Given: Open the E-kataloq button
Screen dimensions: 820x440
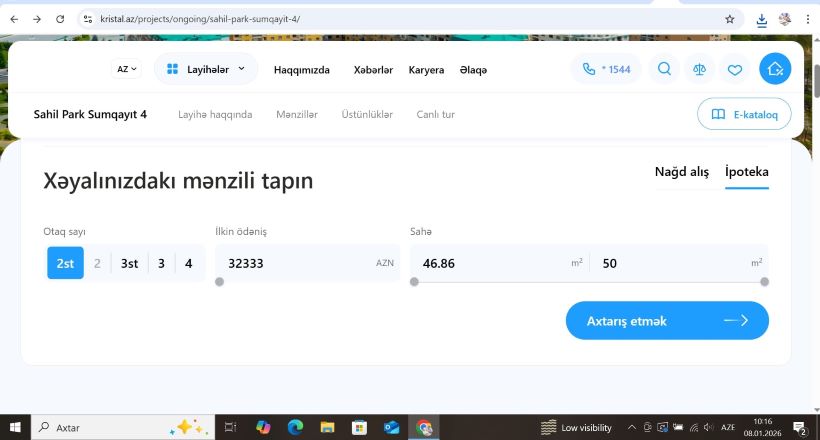Looking at the screenshot, I should (x=744, y=114).
